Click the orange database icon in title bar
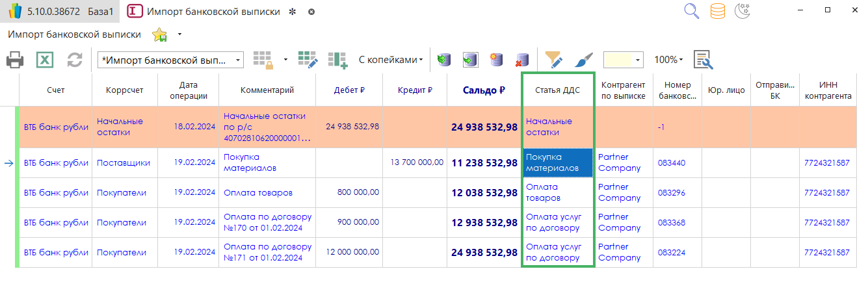 (717, 11)
